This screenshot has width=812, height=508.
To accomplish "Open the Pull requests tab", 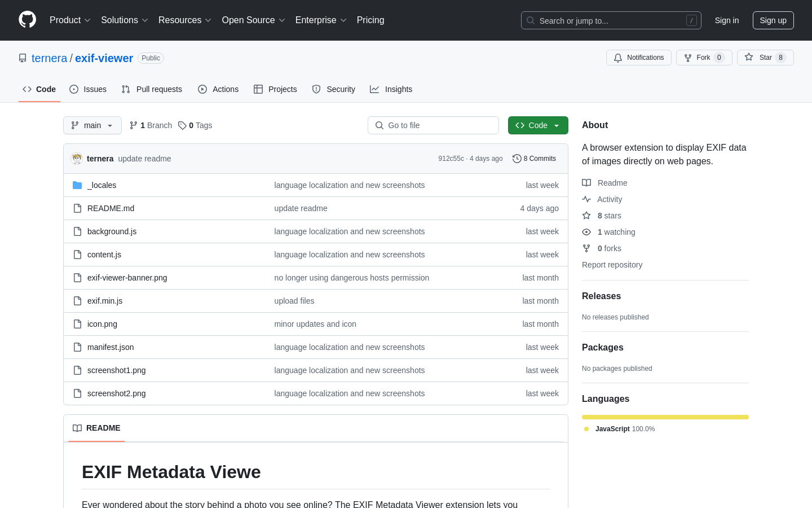I will pyautogui.click(x=152, y=89).
